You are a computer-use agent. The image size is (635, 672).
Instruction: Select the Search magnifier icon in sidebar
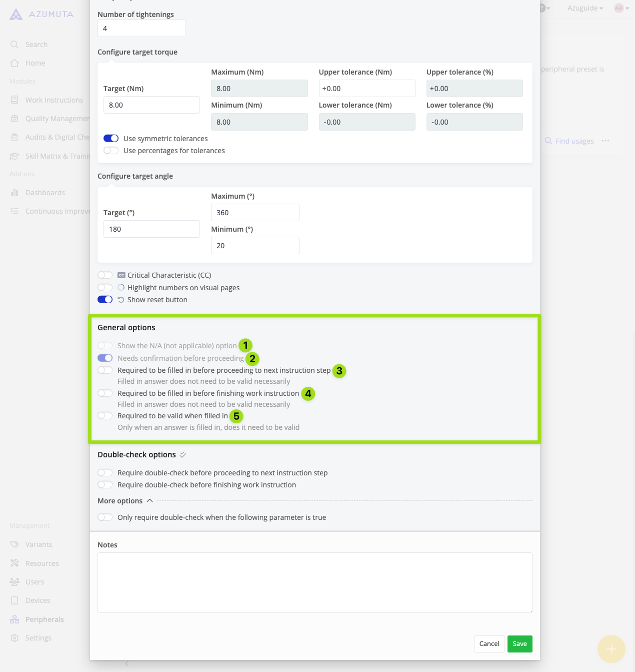pyautogui.click(x=14, y=44)
